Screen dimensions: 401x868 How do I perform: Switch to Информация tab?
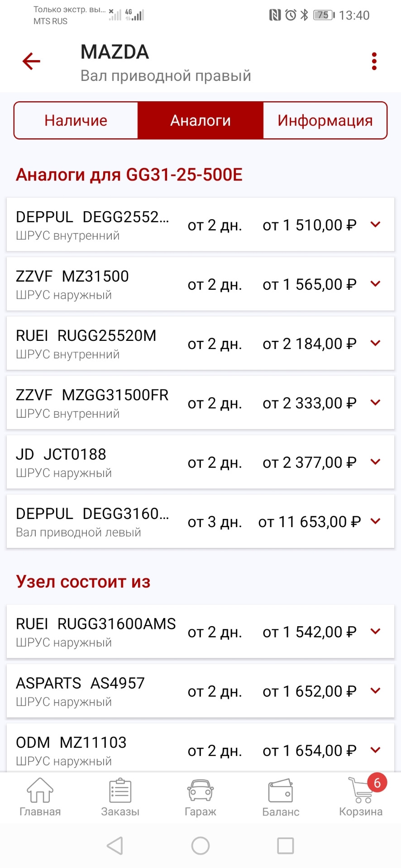(325, 120)
